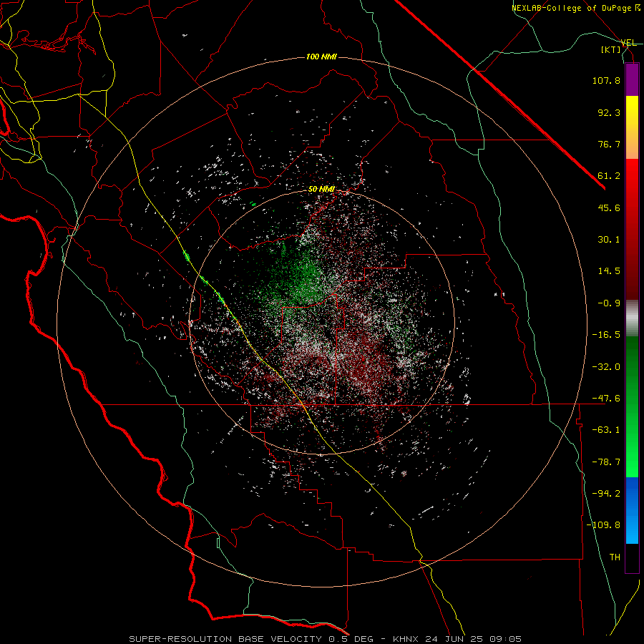Click the 14.5 velocity scale value
Screen dimensions: 644x644
click(x=609, y=271)
